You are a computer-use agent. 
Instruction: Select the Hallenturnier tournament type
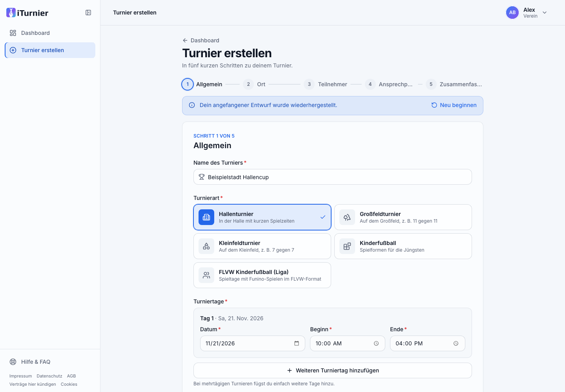[x=262, y=217]
